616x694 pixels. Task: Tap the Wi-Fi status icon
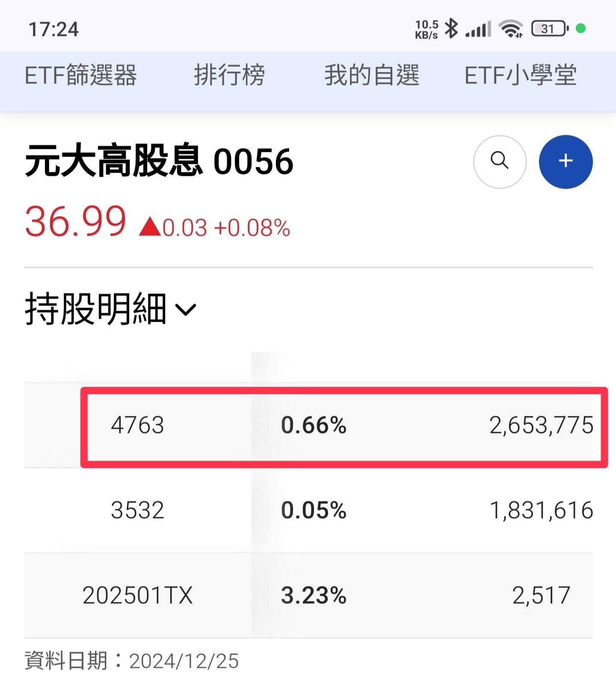[x=511, y=29]
